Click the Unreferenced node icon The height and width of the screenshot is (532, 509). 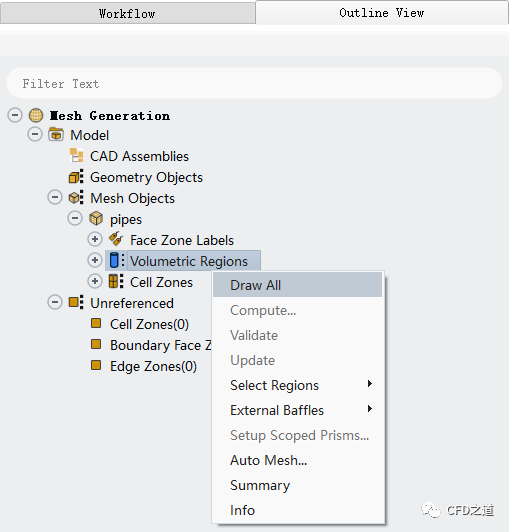point(76,302)
